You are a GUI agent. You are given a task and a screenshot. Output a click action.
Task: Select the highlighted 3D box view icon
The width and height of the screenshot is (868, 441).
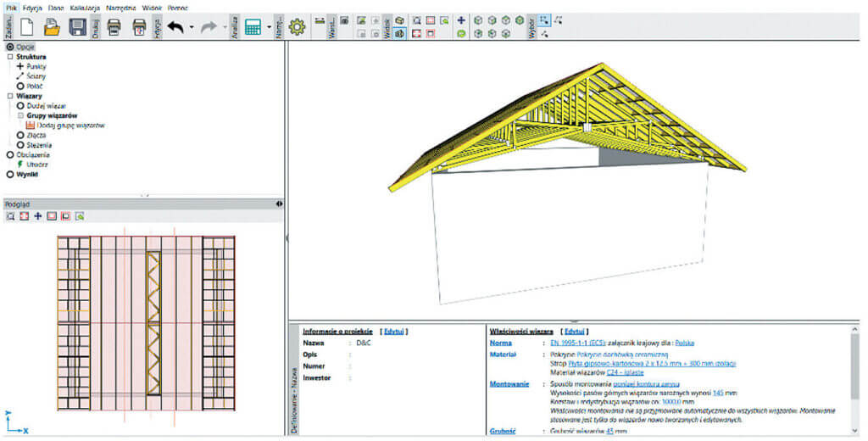tap(400, 34)
